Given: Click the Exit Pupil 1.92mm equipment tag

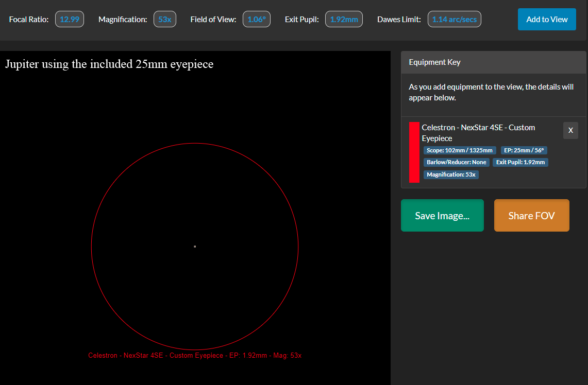Looking at the screenshot, I should [x=520, y=162].
